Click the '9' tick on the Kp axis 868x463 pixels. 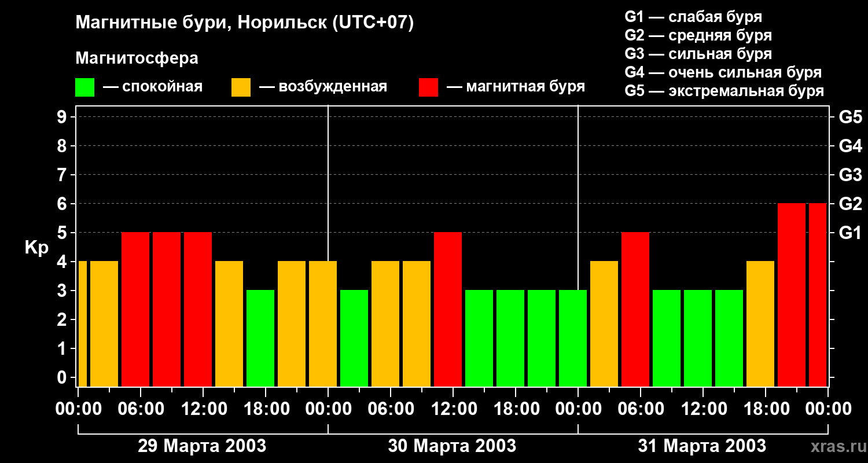click(62, 117)
